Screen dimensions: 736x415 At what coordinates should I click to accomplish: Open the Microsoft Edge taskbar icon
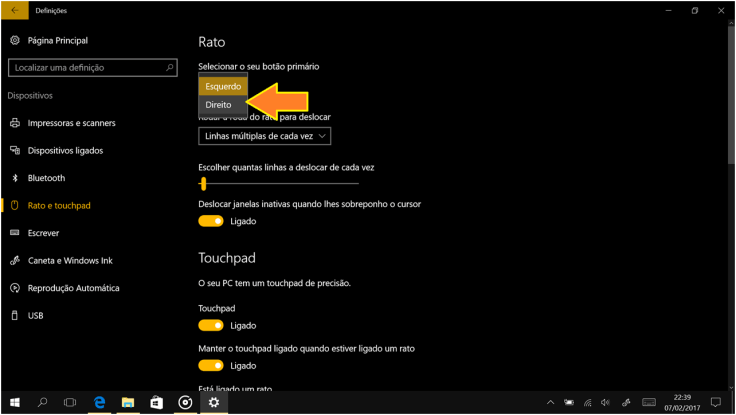(x=100, y=403)
